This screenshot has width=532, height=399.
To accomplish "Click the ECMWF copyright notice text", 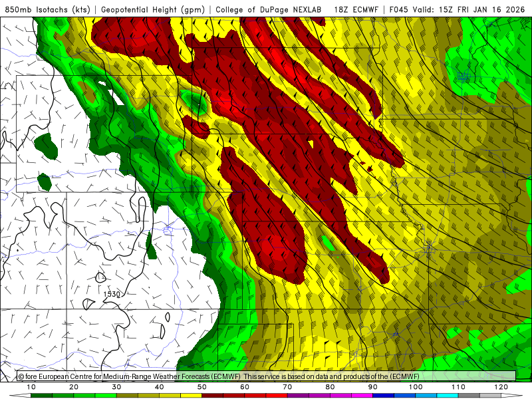I will pyautogui.click(x=219, y=376).
